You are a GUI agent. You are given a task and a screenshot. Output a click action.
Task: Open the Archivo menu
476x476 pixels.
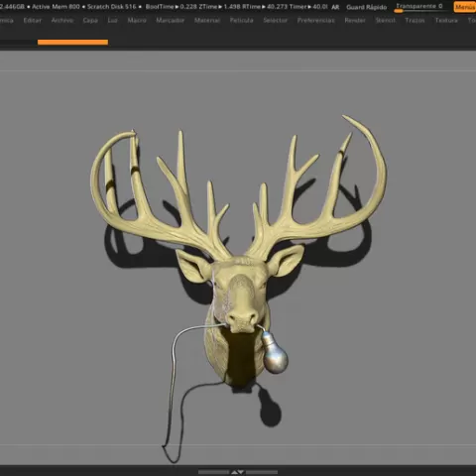click(x=62, y=20)
